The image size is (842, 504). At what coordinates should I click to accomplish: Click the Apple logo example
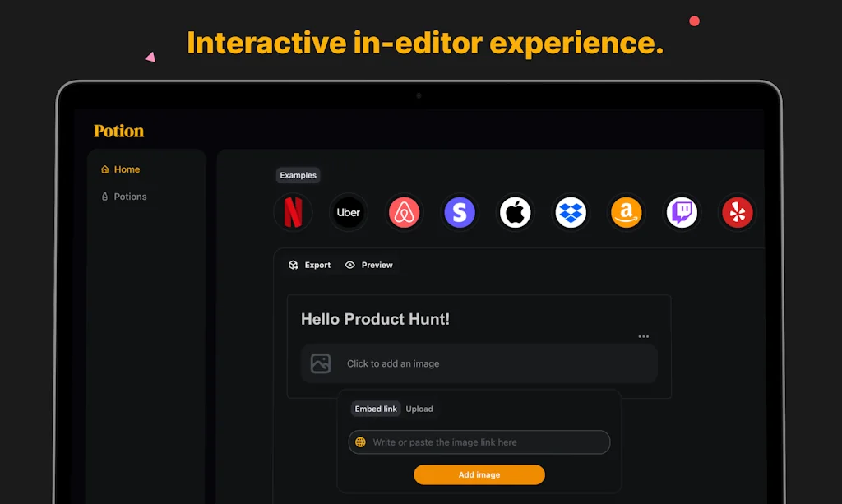tap(516, 213)
